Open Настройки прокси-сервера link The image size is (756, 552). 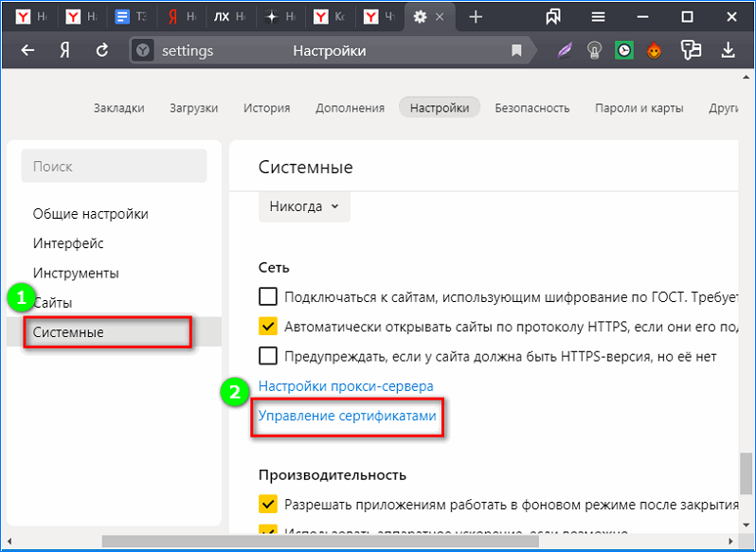coord(346,386)
